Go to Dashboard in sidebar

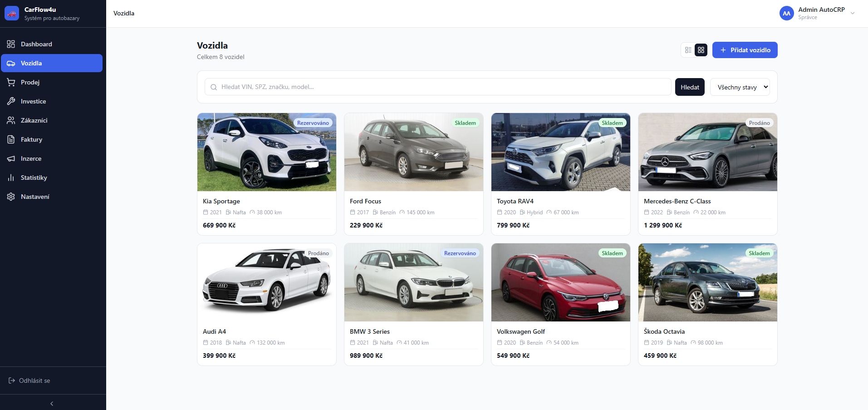[x=52, y=44]
